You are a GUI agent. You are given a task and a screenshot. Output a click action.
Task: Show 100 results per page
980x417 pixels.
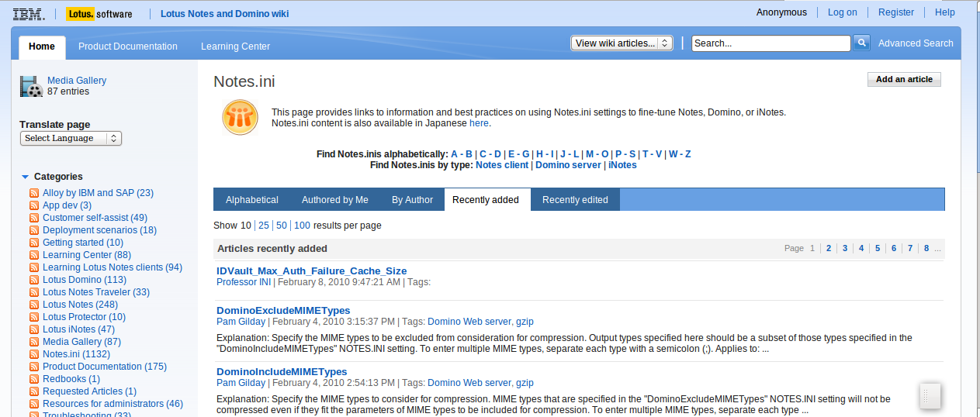pyautogui.click(x=302, y=226)
